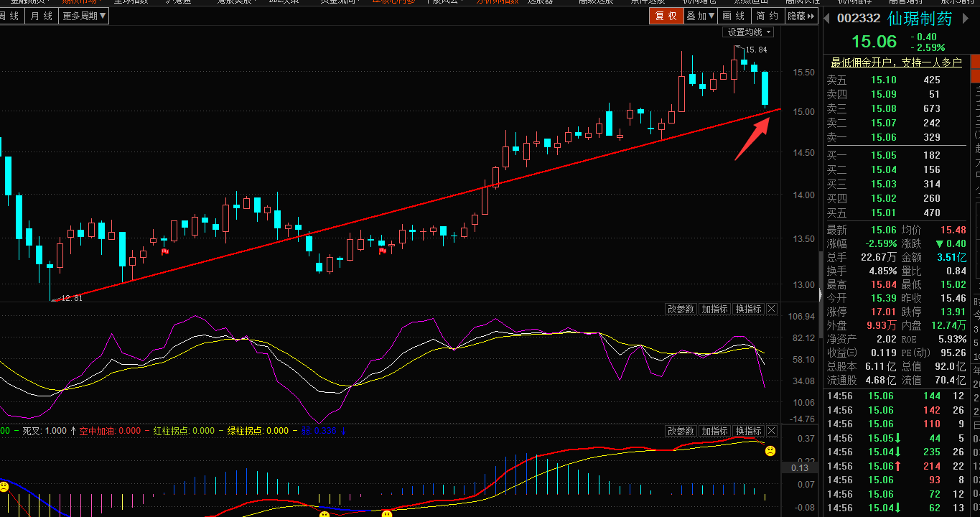The width and height of the screenshot is (980, 517).
Task: Click 改参数 on the bottom indicator panel
Action: [681, 431]
